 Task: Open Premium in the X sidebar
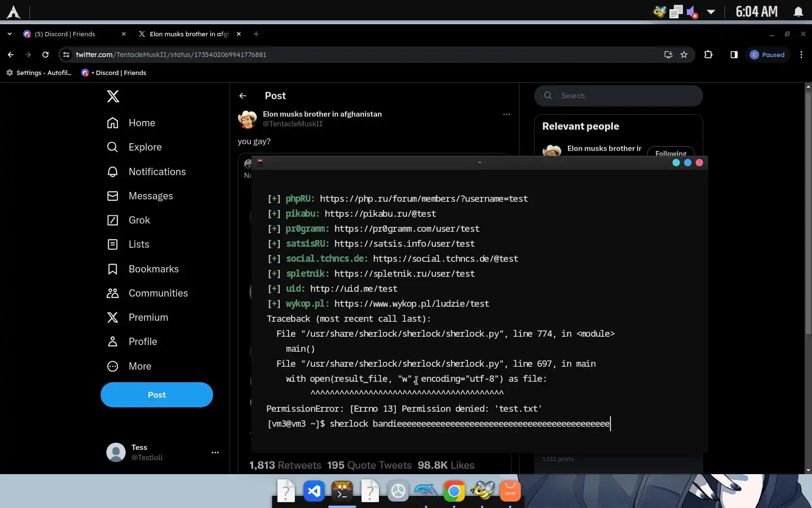[x=137, y=317]
